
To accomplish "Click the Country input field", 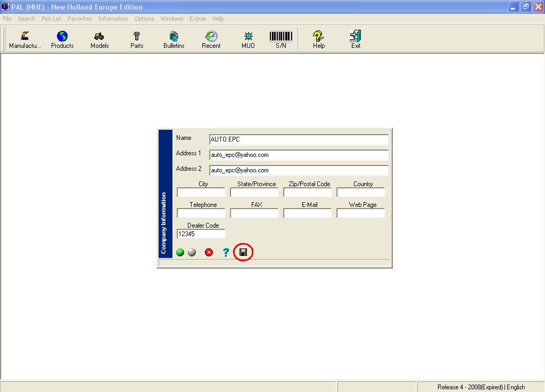I will (x=361, y=193).
